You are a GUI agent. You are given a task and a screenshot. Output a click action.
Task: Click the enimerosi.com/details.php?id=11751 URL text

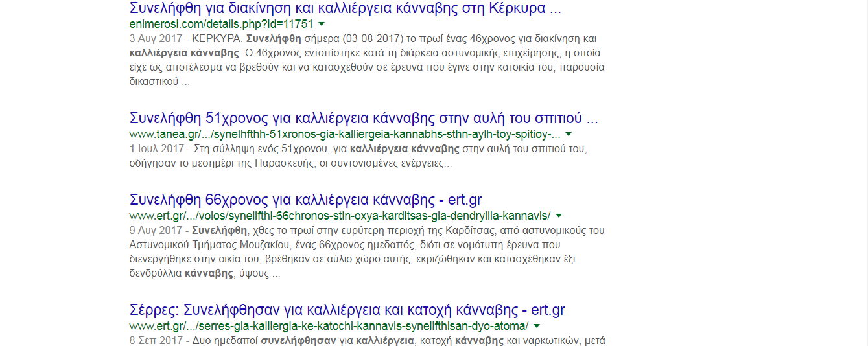point(222,24)
